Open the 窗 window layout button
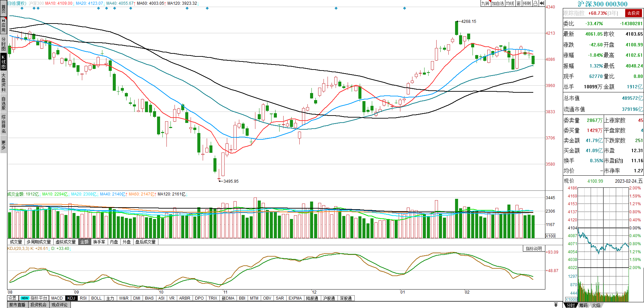The height and width of the screenshot is (308, 644). pyautogui.click(x=518, y=3)
